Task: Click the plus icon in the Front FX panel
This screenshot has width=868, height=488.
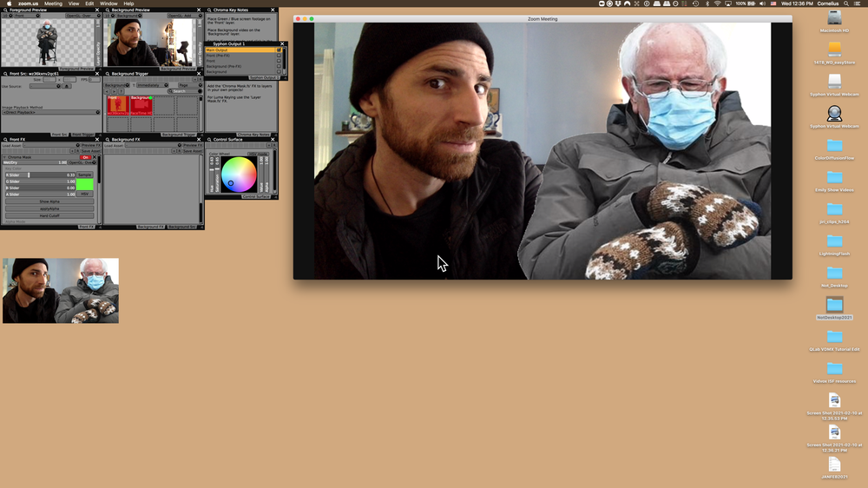Action: 72,151
